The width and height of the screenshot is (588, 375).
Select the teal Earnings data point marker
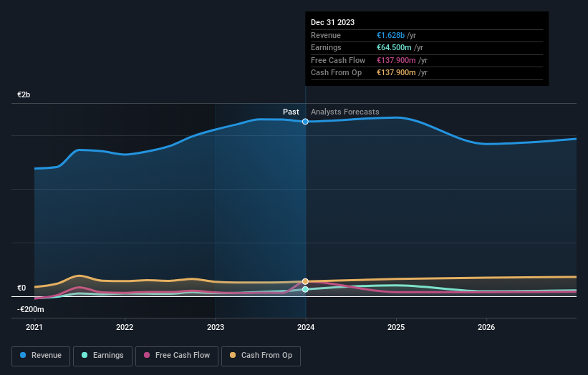305,289
